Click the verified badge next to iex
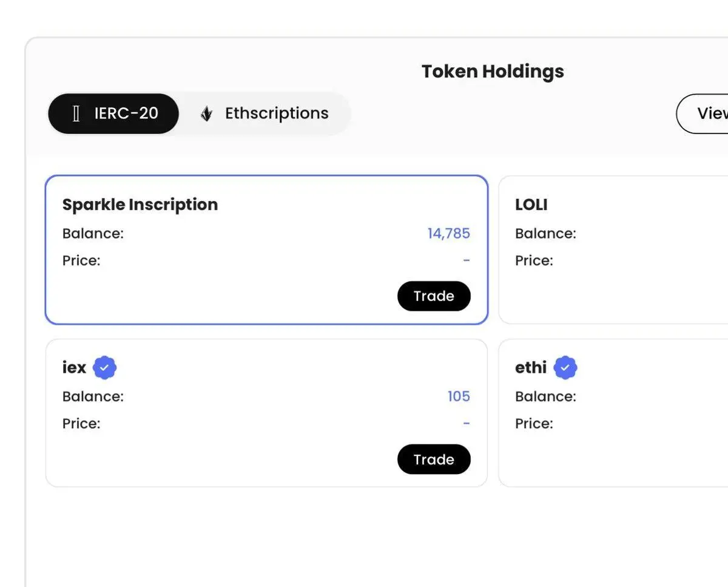This screenshot has width=728, height=587. click(x=104, y=367)
